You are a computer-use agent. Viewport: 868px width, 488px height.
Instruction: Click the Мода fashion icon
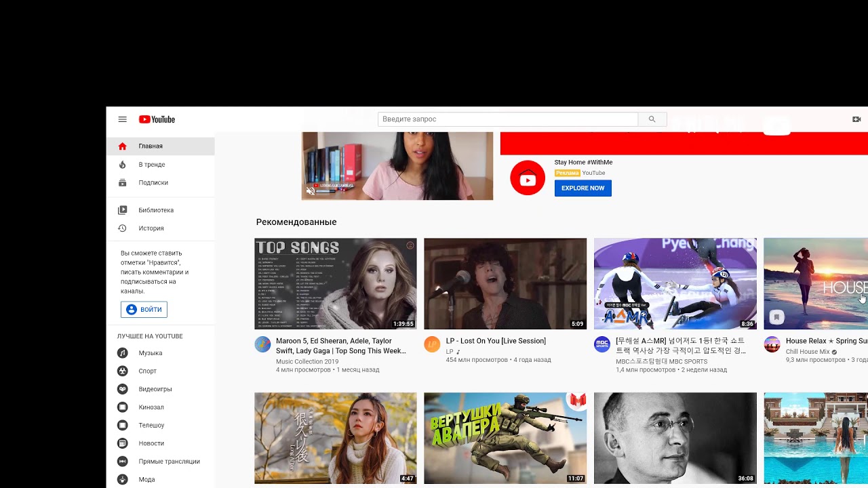(122, 480)
